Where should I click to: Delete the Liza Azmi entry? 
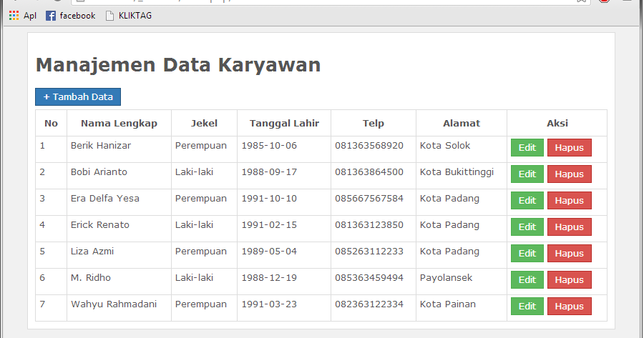569,254
